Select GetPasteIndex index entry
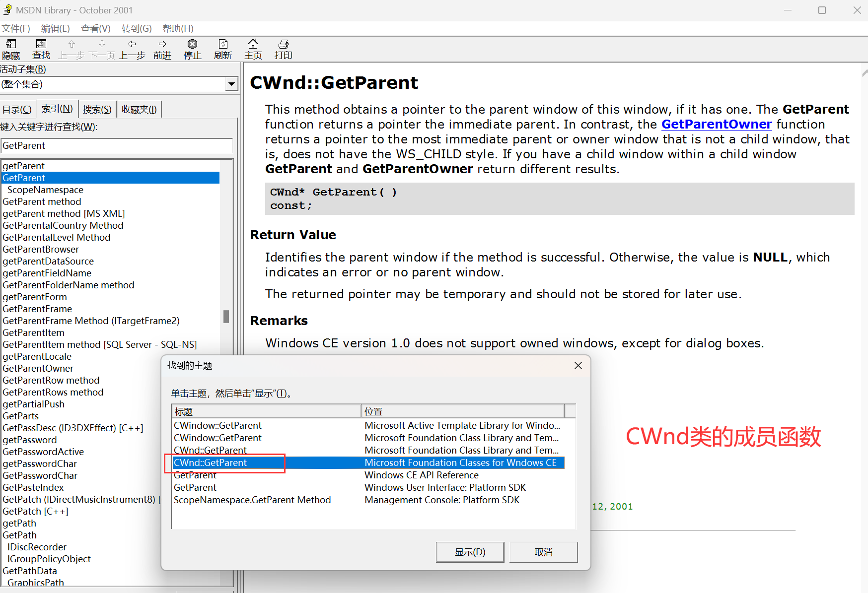The image size is (868, 593). point(33,487)
